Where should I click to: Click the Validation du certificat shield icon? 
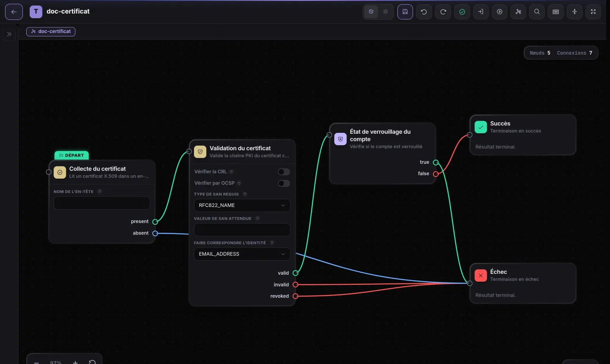tap(200, 152)
